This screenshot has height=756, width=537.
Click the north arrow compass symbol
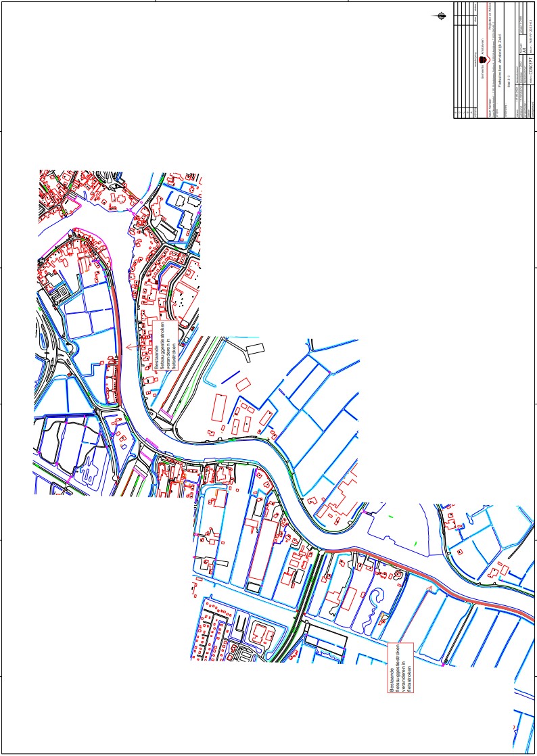(441, 15)
